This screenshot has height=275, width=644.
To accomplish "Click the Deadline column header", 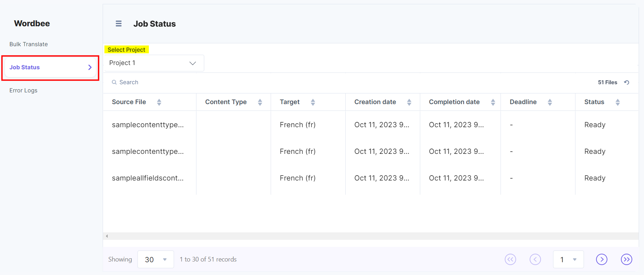I will point(523,102).
